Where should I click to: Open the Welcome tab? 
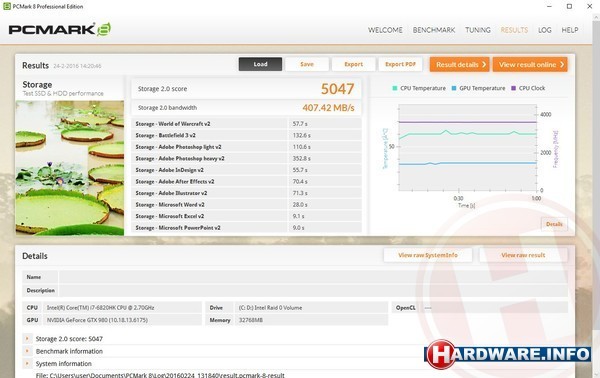click(x=385, y=30)
